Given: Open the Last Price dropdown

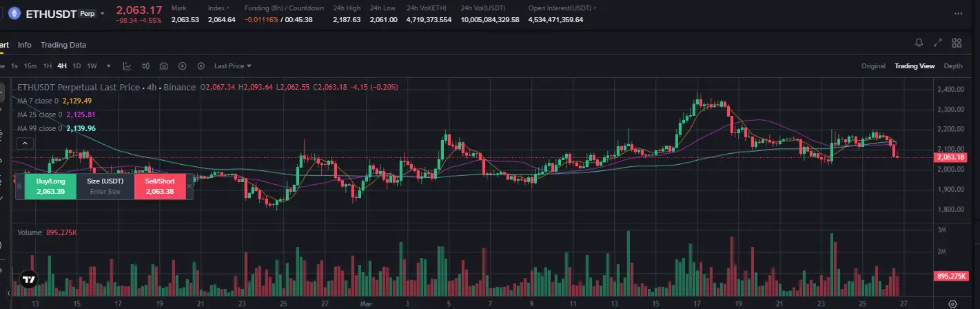Looking at the screenshot, I should (233, 66).
